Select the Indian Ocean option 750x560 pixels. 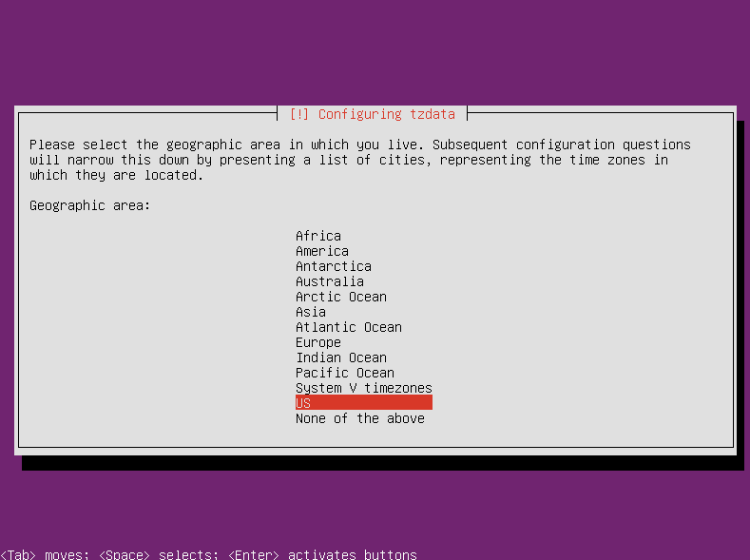point(340,357)
